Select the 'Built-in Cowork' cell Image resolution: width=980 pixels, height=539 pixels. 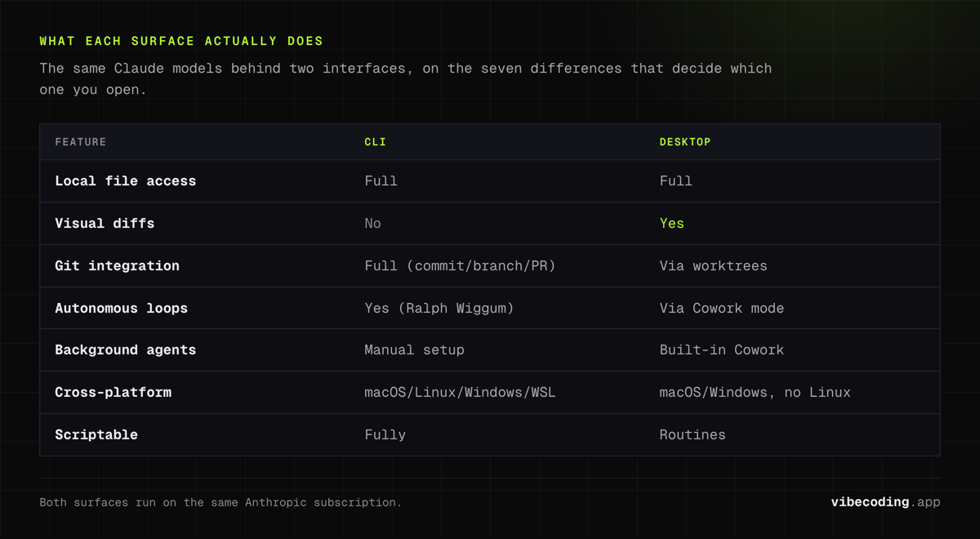(721, 350)
